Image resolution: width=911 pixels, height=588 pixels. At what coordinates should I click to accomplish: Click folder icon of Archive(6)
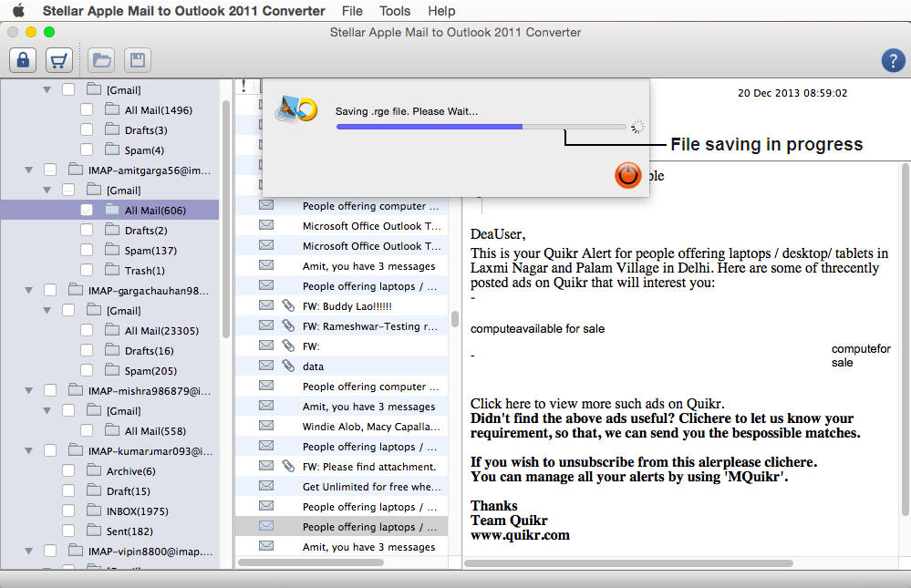(x=94, y=470)
